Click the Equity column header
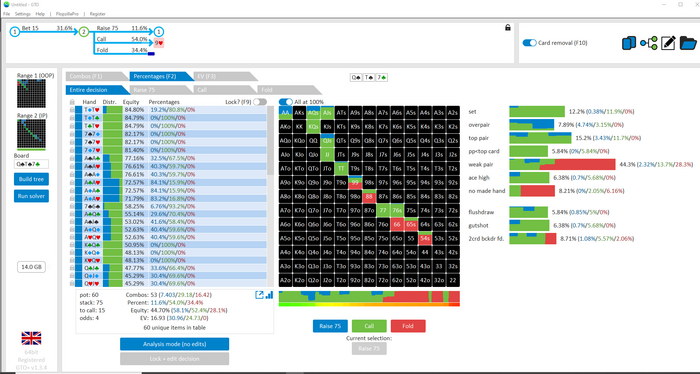 point(131,102)
